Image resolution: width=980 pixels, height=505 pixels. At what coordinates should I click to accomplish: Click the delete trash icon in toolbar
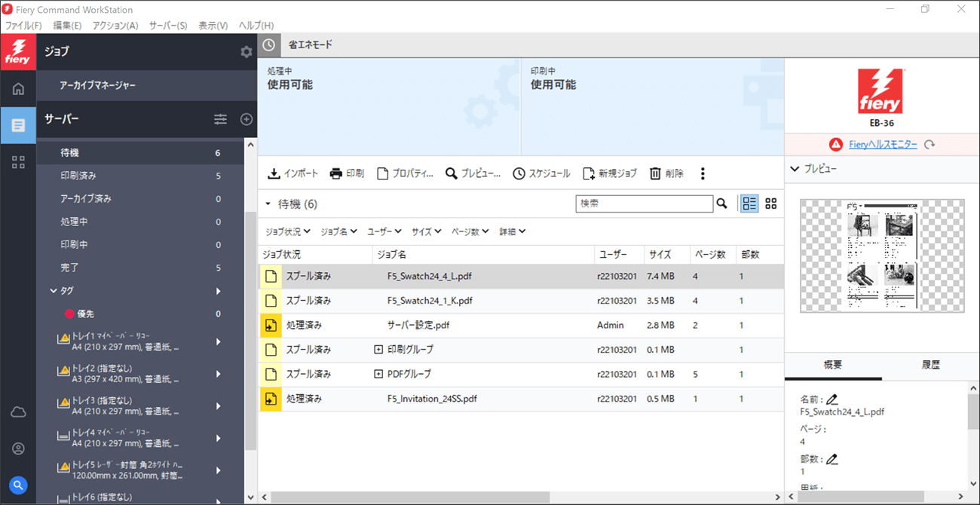pyautogui.click(x=655, y=173)
